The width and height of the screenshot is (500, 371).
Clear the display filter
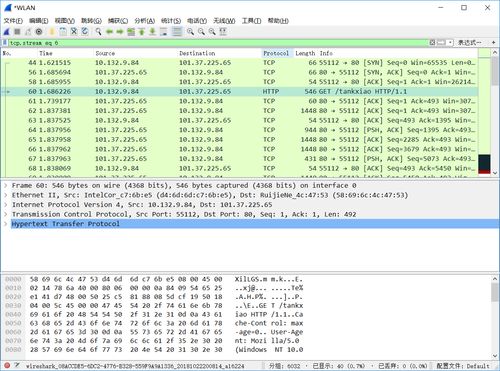click(x=432, y=43)
